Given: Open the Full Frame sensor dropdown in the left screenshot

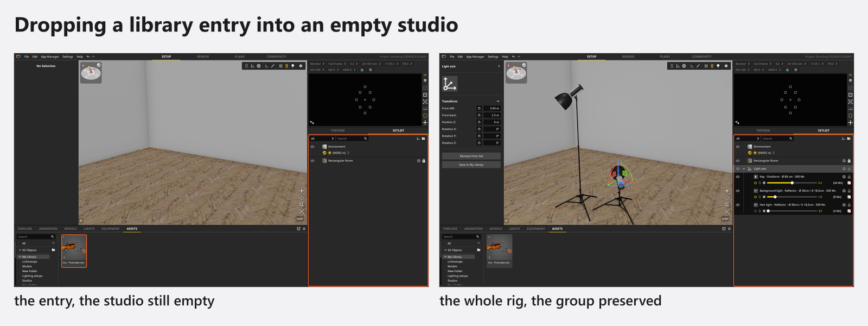Looking at the screenshot, I should click(x=336, y=64).
